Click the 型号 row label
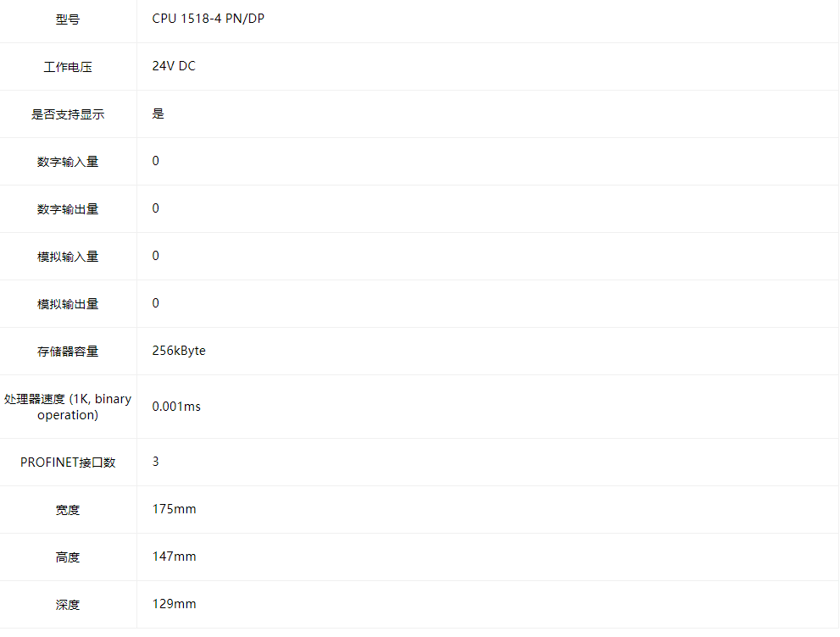Screen dimensions: 840x637 click(68, 19)
